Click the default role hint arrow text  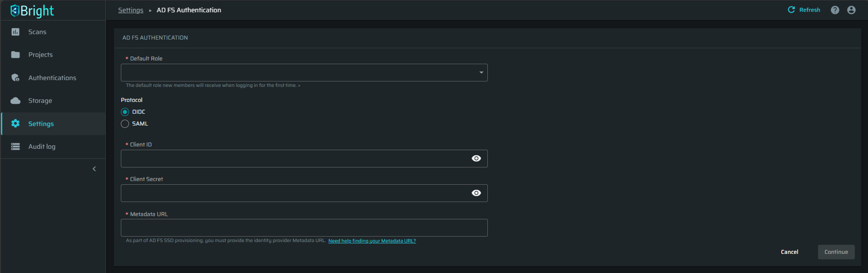213,85
